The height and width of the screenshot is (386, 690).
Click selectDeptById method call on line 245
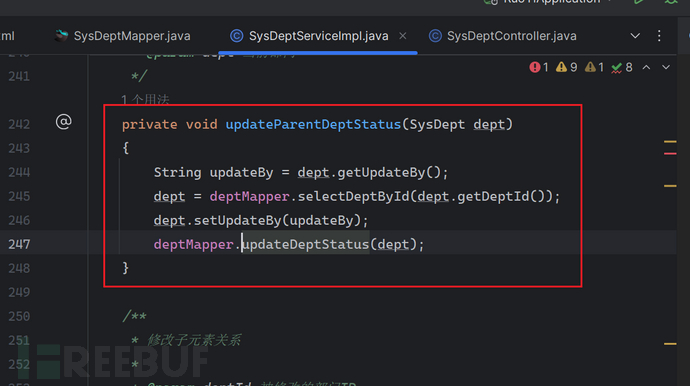coord(353,196)
